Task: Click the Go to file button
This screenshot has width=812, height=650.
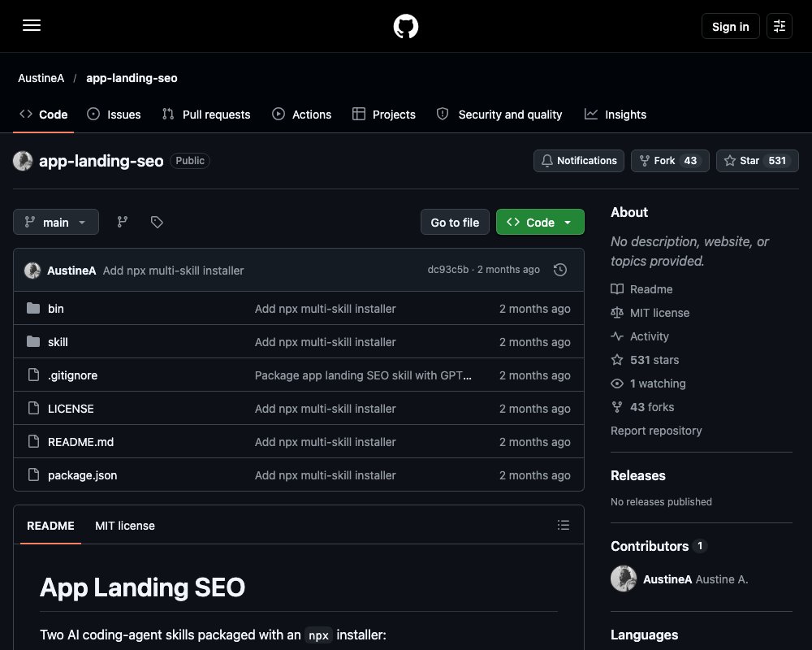Action: 455,222
